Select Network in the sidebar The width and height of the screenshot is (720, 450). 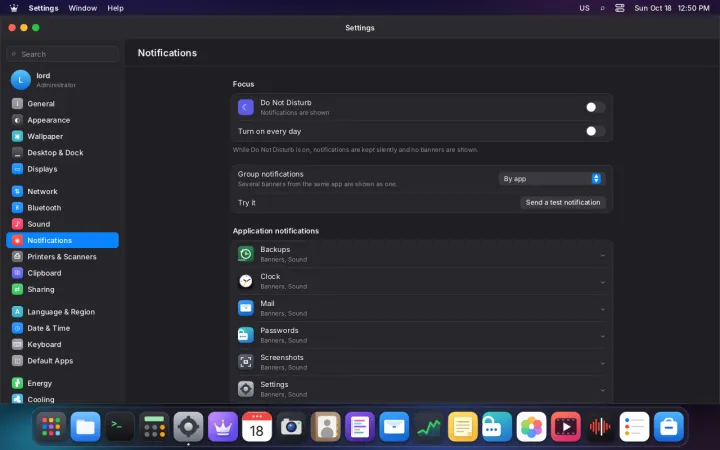pos(62,191)
